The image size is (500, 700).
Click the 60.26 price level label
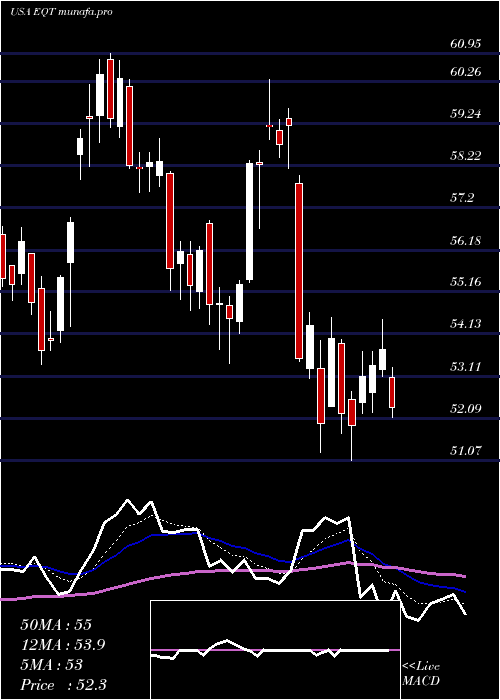click(466, 72)
